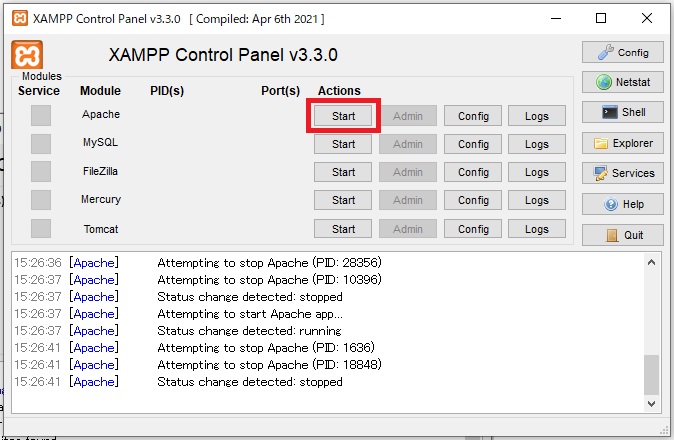
Task: Click the Tomcat Admin button
Action: pos(408,229)
